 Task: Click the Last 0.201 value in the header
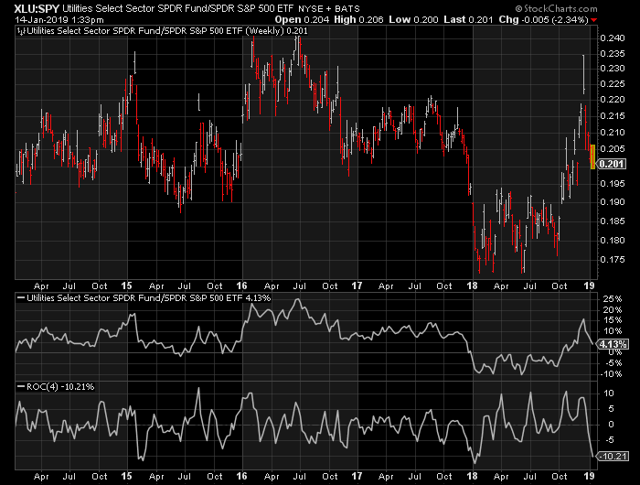(468, 20)
